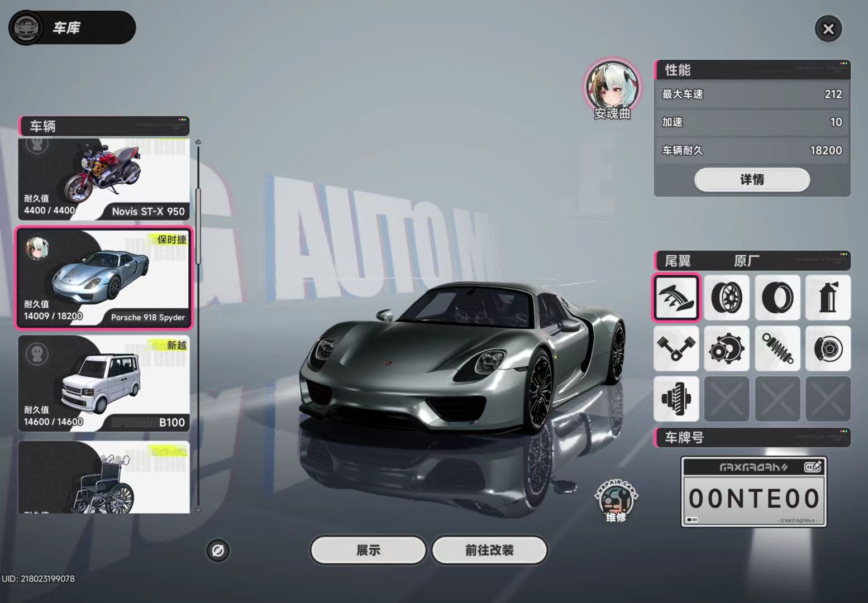Viewport: 868px width, 603px height.
Task: Select the Novis ST-X 950 motorcycle card
Action: click(x=104, y=179)
